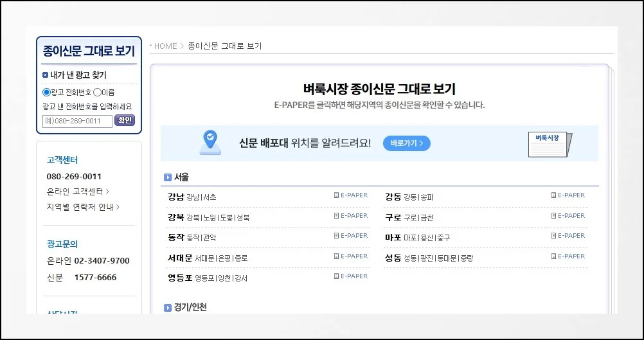644x340 pixels.
Task: Click the 벼룩시장 종이신문 그대로 보기 main heading
Action: pos(379,89)
